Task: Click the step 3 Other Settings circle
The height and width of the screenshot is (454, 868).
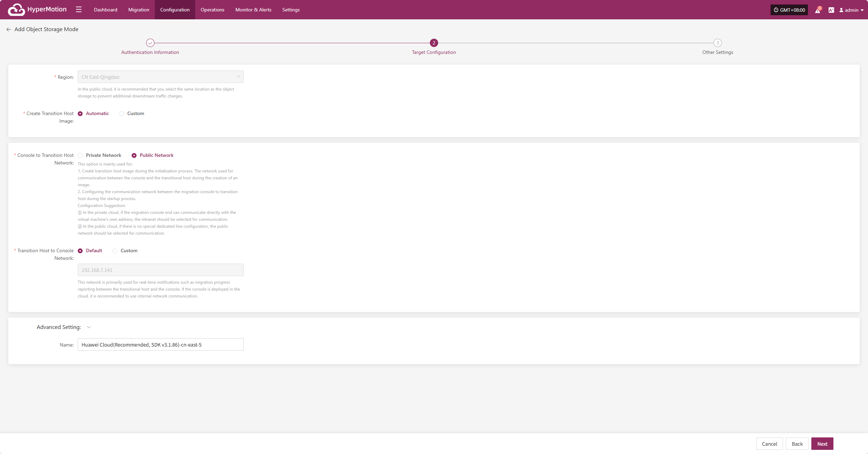Action: click(718, 43)
